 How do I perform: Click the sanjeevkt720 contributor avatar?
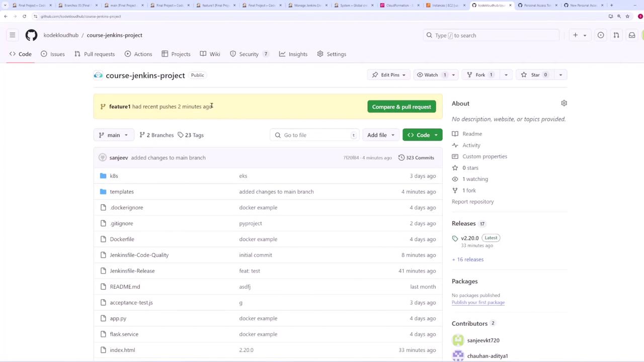[x=458, y=340]
